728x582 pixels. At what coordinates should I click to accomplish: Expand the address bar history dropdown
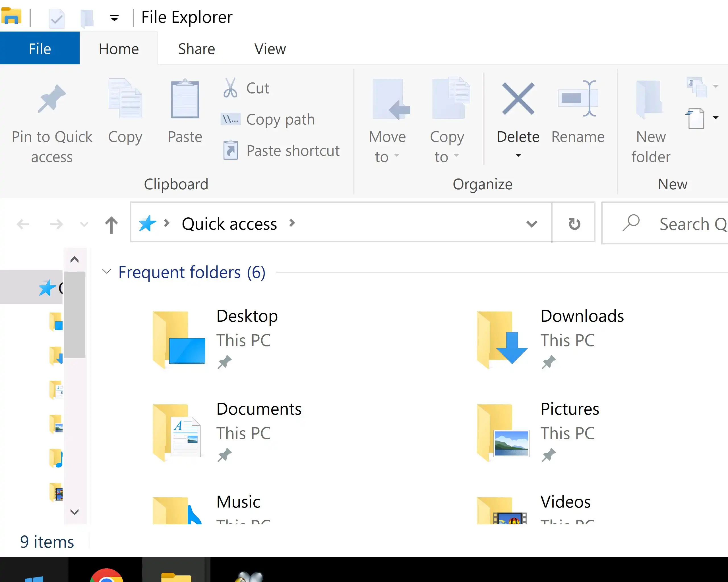(x=531, y=223)
